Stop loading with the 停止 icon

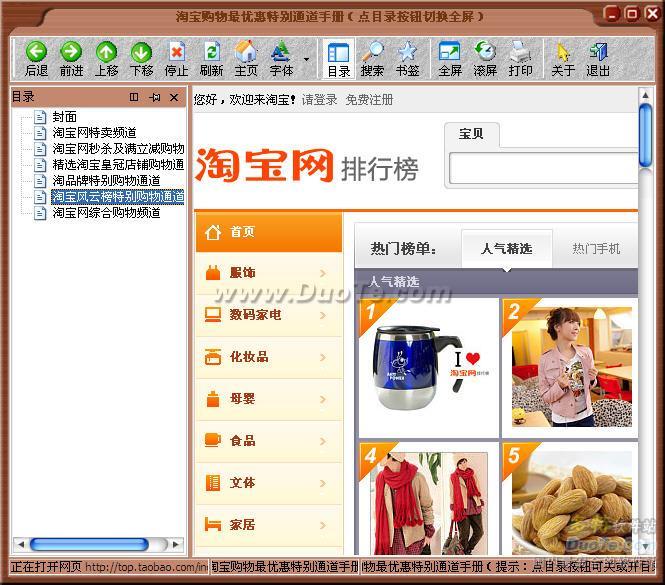(176, 51)
